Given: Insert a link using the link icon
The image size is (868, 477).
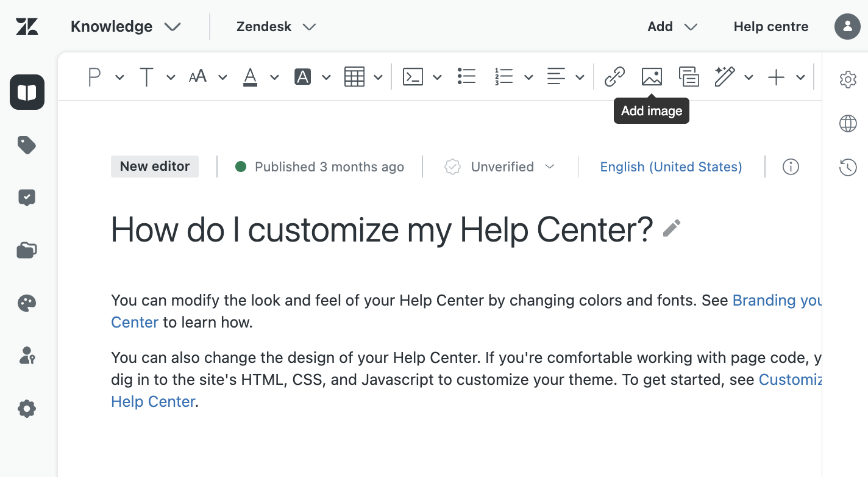Looking at the screenshot, I should click(614, 77).
